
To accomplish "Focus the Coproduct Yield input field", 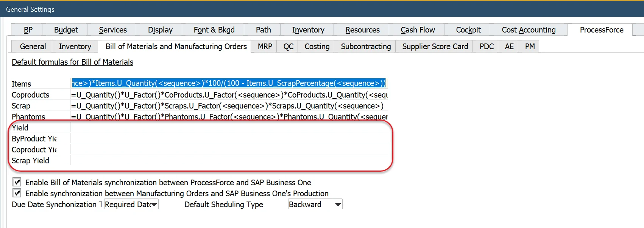I will [x=229, y=150].
